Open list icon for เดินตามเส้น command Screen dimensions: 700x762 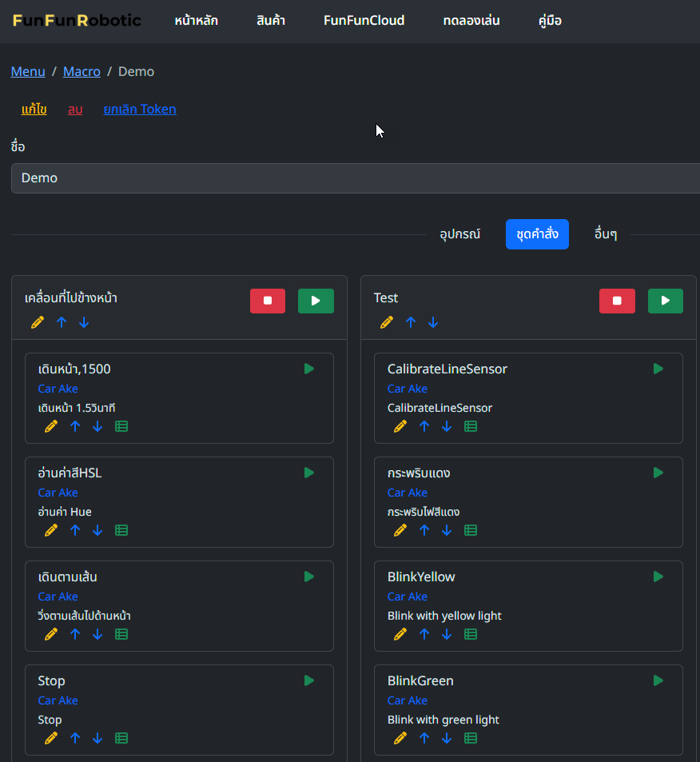(x=121, y=634)
